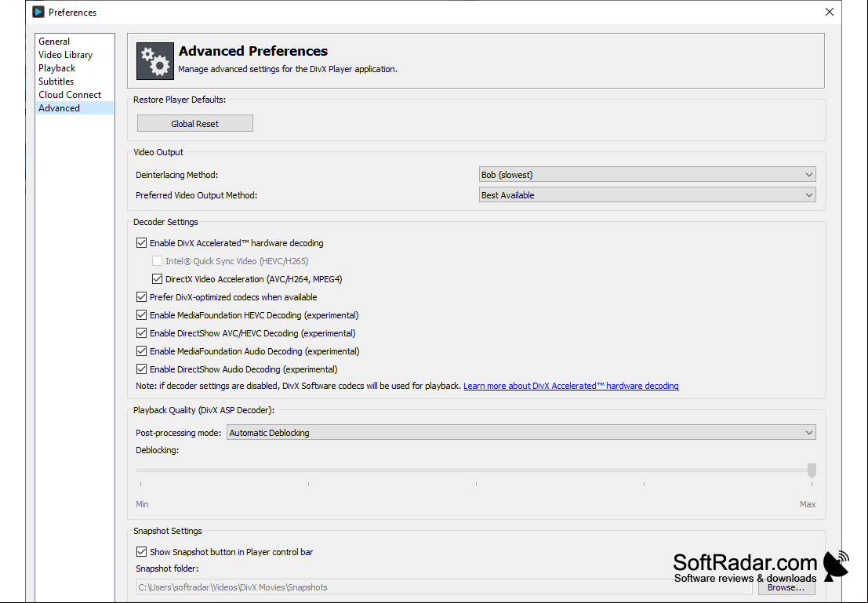Click the Advanced Preferences gears icon
Image resolution: width=868 pixels, height=603 pixels.
(x=155, y=61)
